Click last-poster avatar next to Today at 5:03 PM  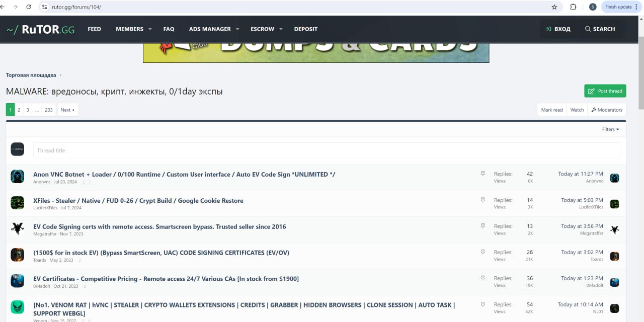click(614, 204)
